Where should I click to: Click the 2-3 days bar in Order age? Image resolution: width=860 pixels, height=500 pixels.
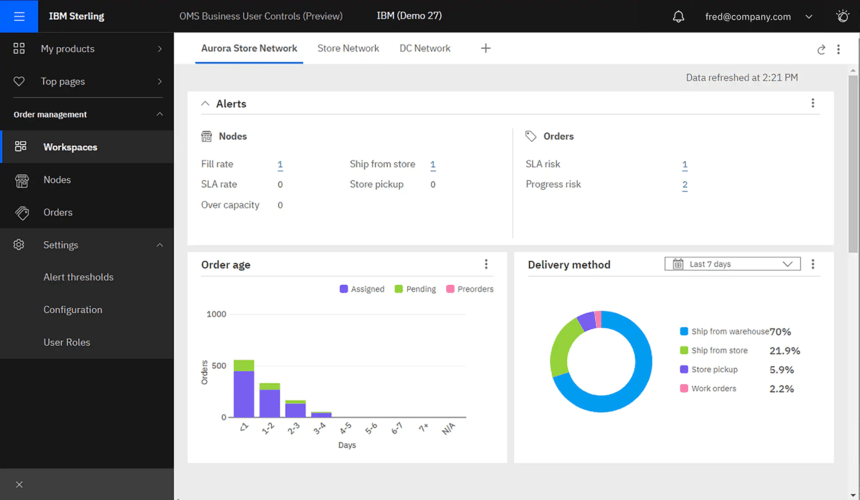tap(296, 409)
